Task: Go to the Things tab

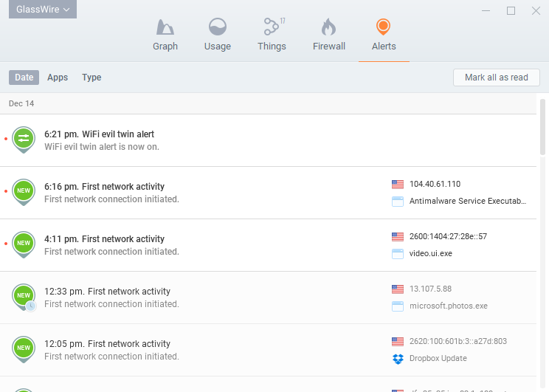Action: coord(272,35)
